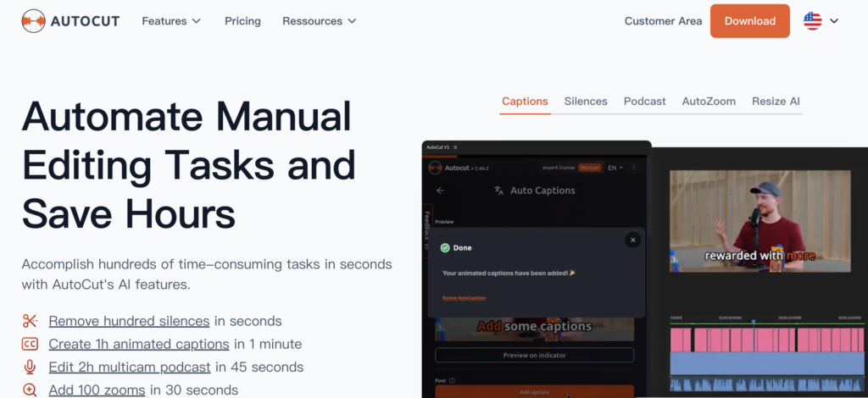Image resolution: width=868 pixels, height=398 pixels.
Task: Click the blue playhead marker on the timeline ruler
Action: [x=753, y=321]
